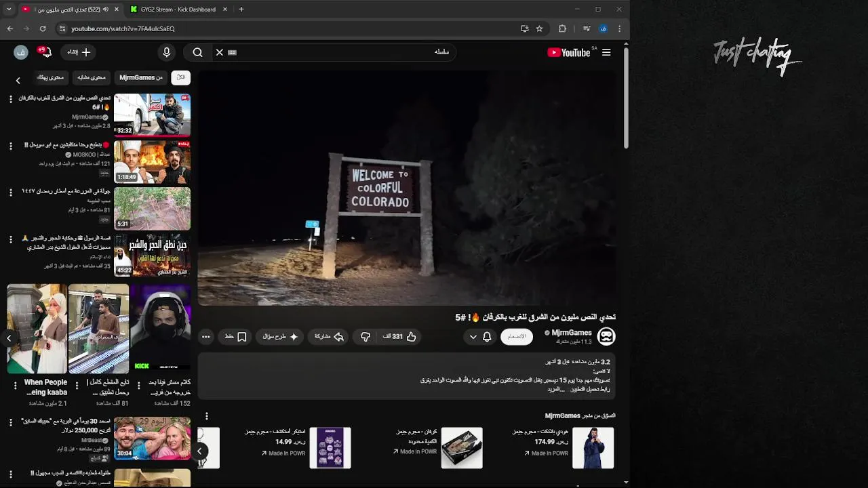This screenshot has width=868, height=488.
Task: Click the Join membership button
Action: pos(517,336)
